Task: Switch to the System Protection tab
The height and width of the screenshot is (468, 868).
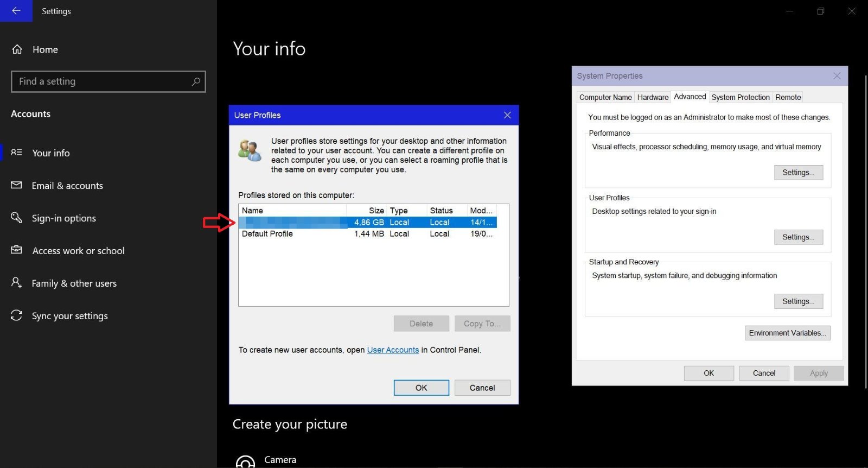Action: [x=740, y=97]
